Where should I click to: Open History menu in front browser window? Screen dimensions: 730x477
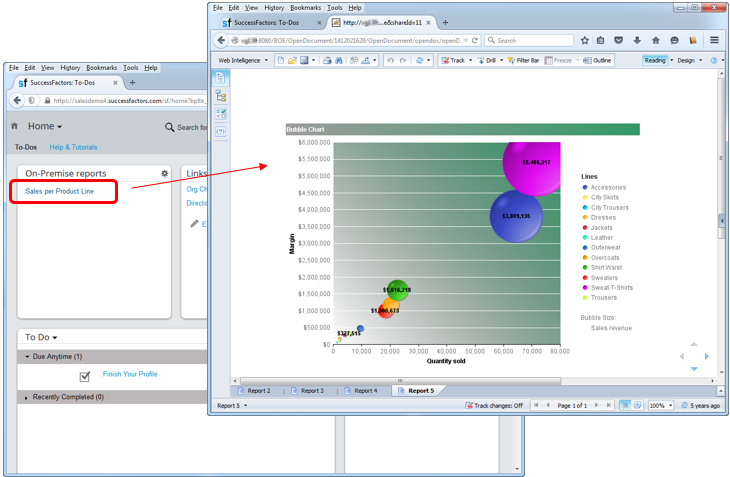coord(274,8)
